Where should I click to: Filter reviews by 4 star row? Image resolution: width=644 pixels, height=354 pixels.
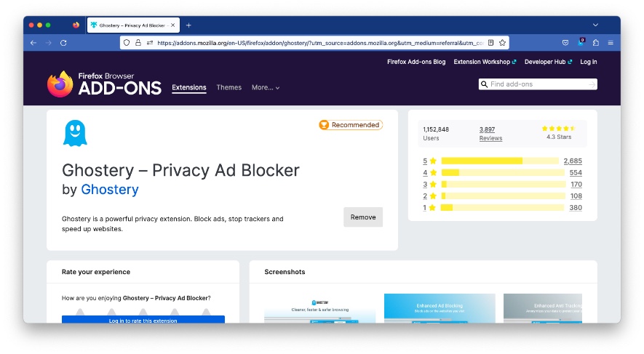[x=502, y=173]
